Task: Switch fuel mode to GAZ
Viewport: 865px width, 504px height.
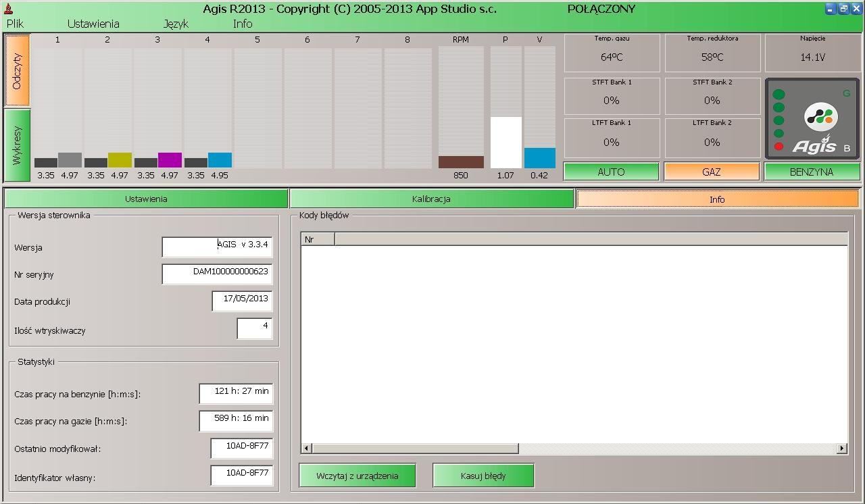Action: pos(712,172)
